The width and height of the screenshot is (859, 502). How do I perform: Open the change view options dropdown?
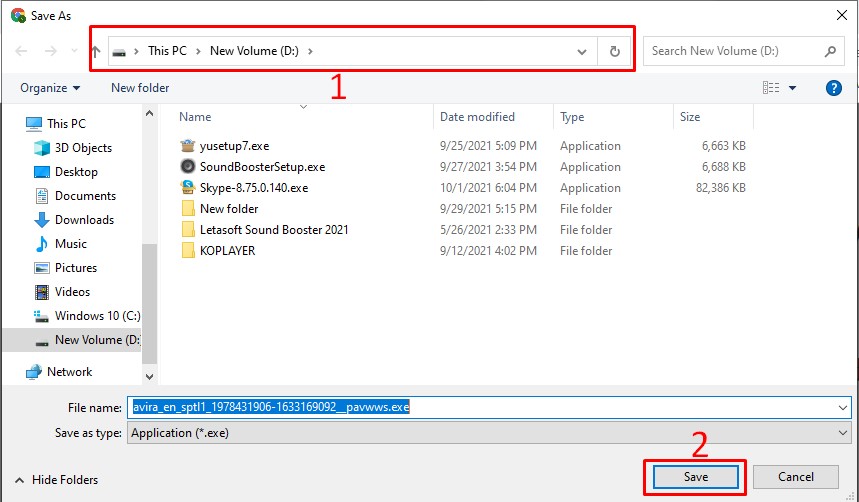coord(793,88)
